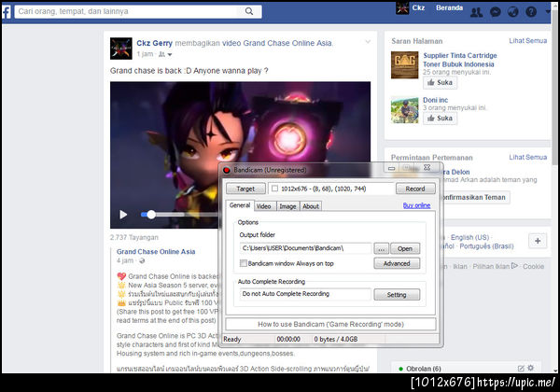The image size is (560, 392).
Task: Open the messages icon in top bar
Action: [496, 12]
